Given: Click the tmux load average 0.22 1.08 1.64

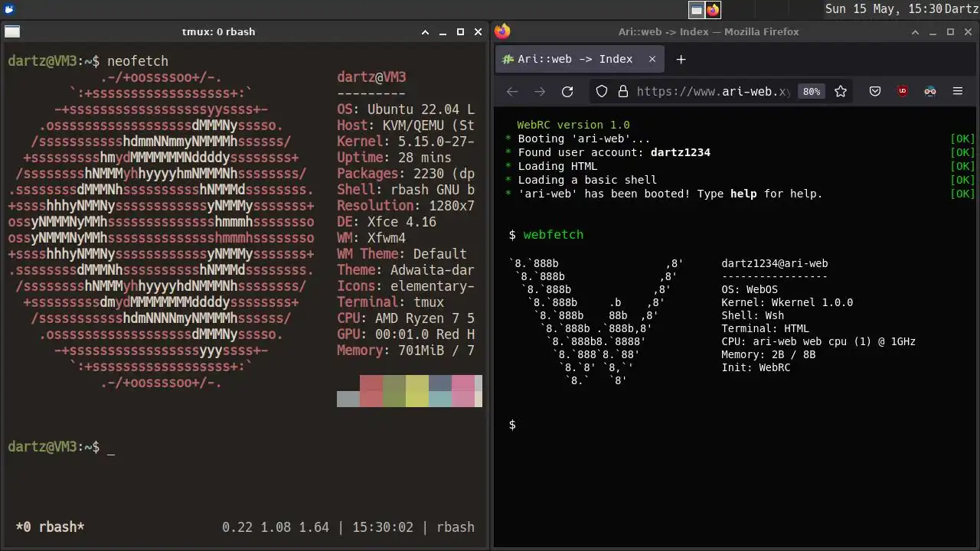Looking at the screenshot, I should point(276,527).
